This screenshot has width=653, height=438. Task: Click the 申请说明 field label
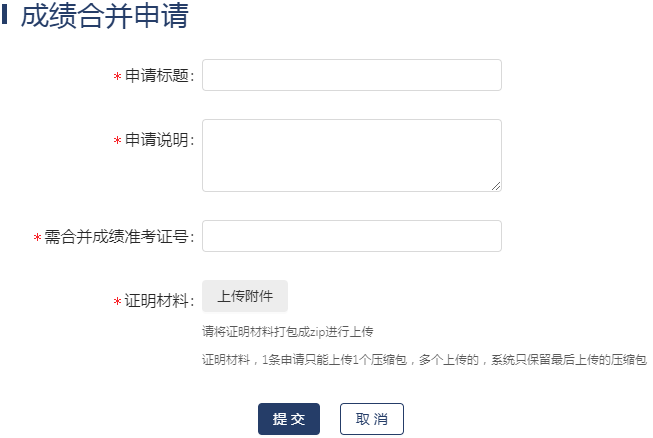[x=159, y=140]
